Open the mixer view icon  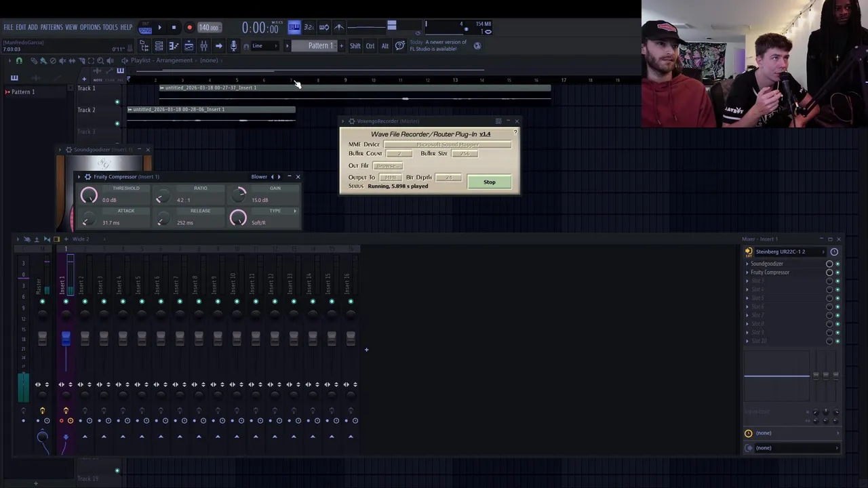203,46
